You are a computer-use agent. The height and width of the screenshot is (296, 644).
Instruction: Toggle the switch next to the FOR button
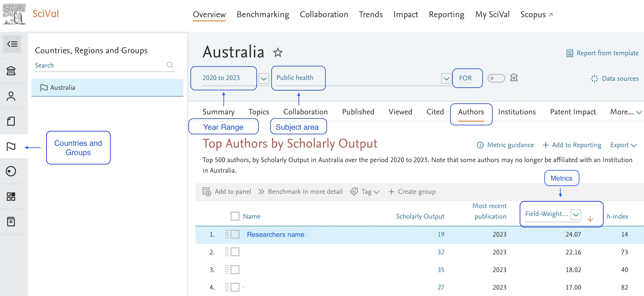coord(496,78)
